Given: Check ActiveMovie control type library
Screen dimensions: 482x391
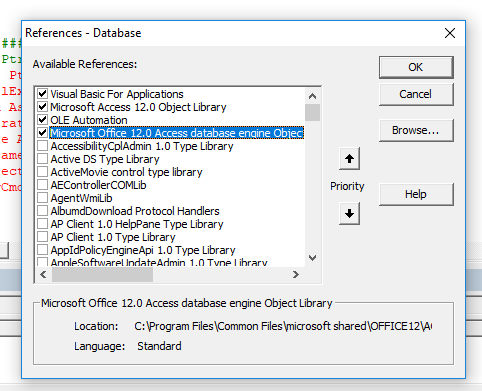Looking at the screenshot, I should [x=42, y=172].
